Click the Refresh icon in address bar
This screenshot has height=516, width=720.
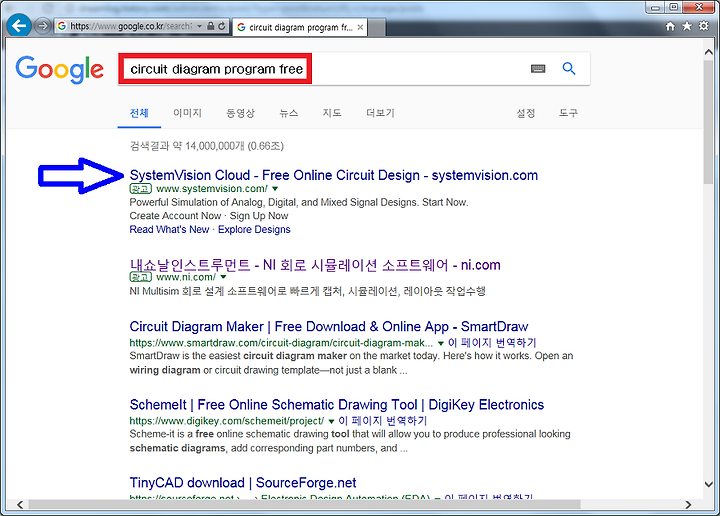[x=222, y=26]
